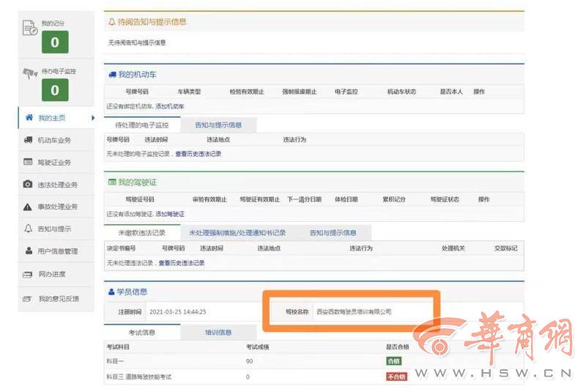
Task: Click the feedback icon for 我的意见反馈
Action: [x=27, y=299]
